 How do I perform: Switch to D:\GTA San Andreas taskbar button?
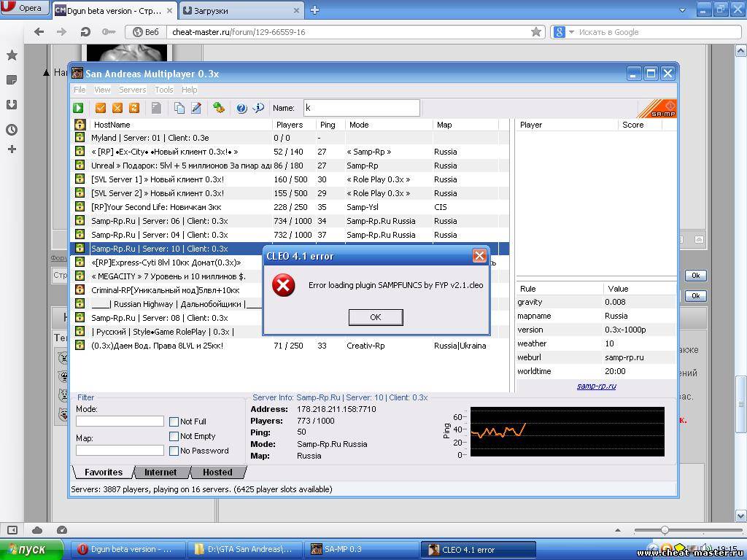(246, 550)
